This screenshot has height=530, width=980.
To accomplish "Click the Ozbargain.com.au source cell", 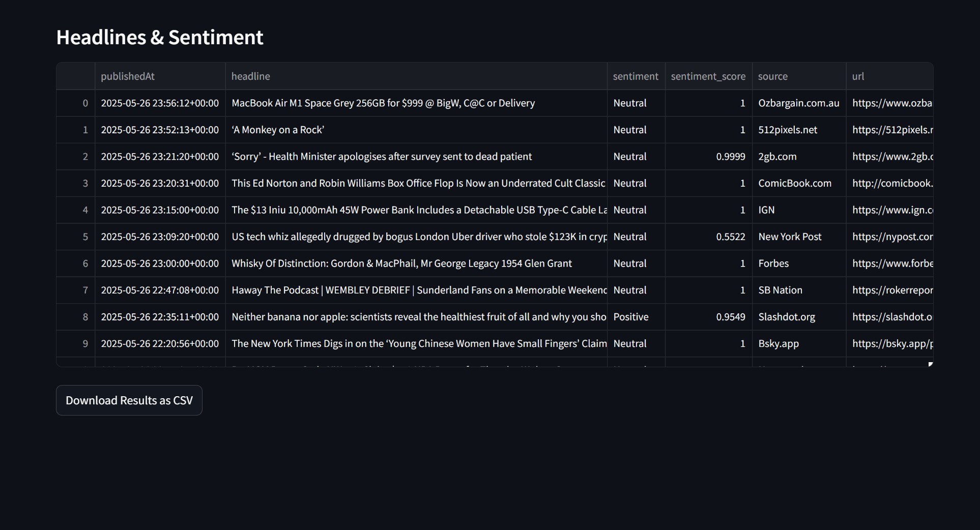I will pyautogui.click(x=799, y=103).
